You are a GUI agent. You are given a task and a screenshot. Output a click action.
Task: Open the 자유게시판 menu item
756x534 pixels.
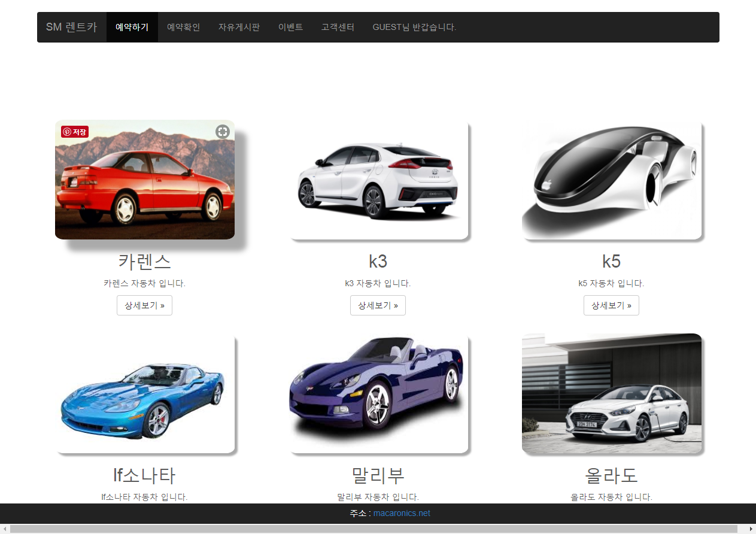239,27
